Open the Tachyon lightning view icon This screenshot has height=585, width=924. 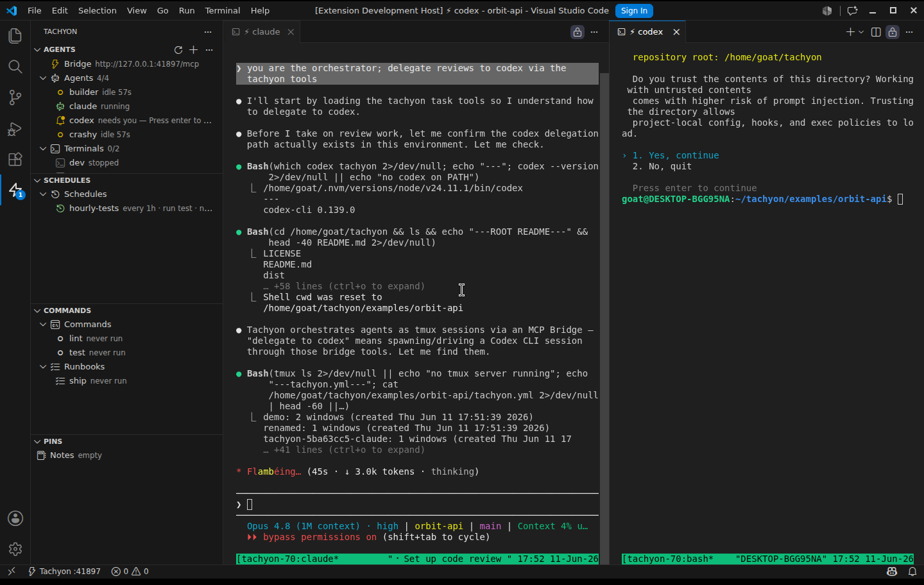[x=15, y=190]
